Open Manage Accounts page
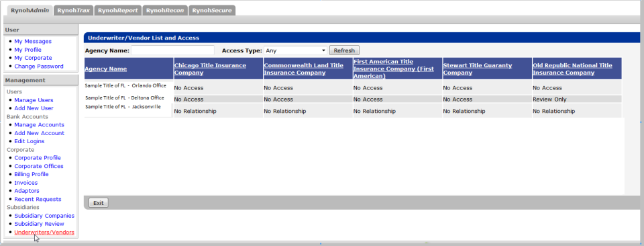Screen dimensions: 644x246 click(40, 124)
